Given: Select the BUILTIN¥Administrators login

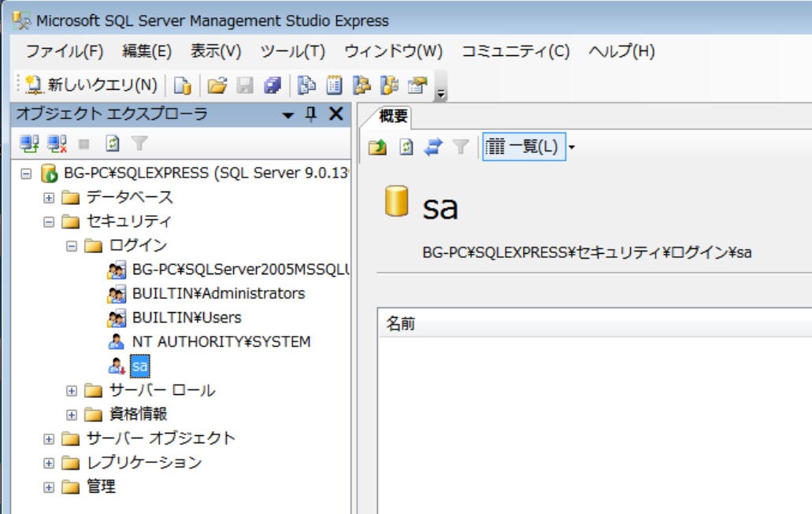Looking at the screenshot, I should (x=218, y=293).
